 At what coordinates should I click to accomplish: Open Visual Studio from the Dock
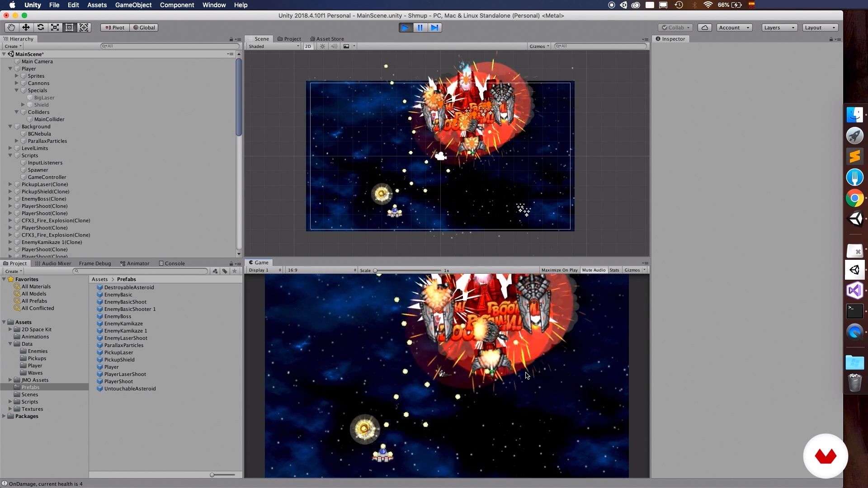pyautogui.click(x=854, y=290)
